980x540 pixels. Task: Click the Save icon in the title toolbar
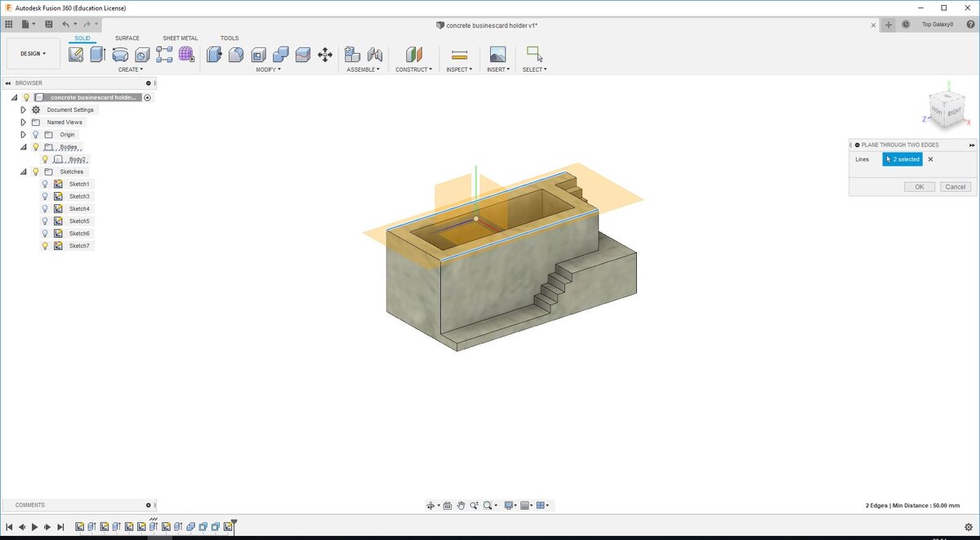point(49,25)
